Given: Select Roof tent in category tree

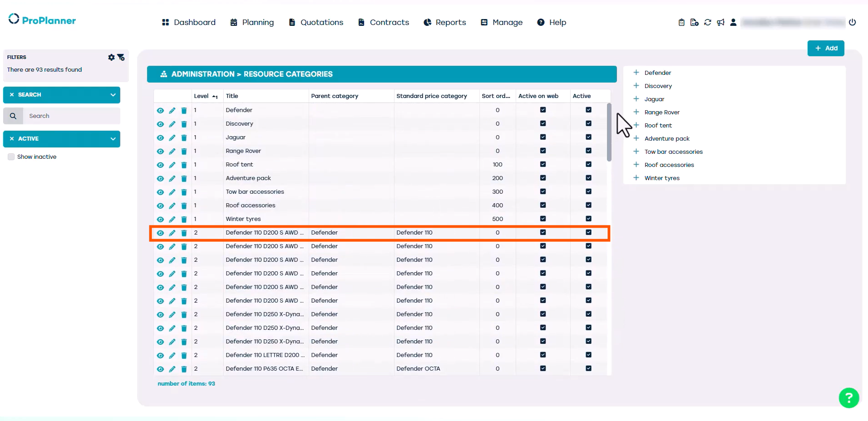Looking at the screenshot, I should point(658,125).
